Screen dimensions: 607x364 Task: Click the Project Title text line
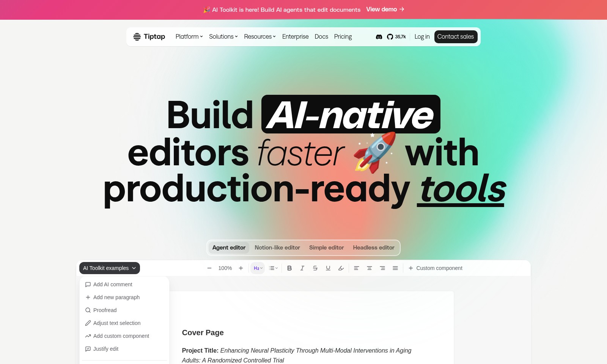click(297, 355)
